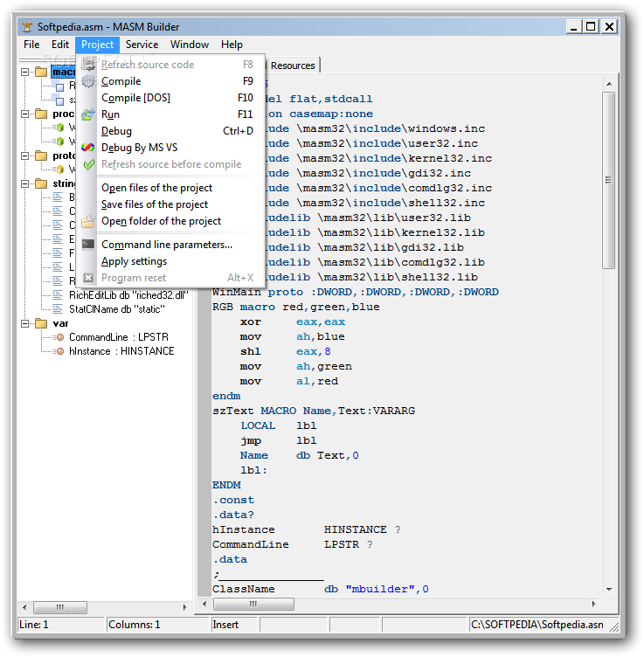644x657 pixels.
Task: Click the macro folder icon in tree
Action: (41, 72)
